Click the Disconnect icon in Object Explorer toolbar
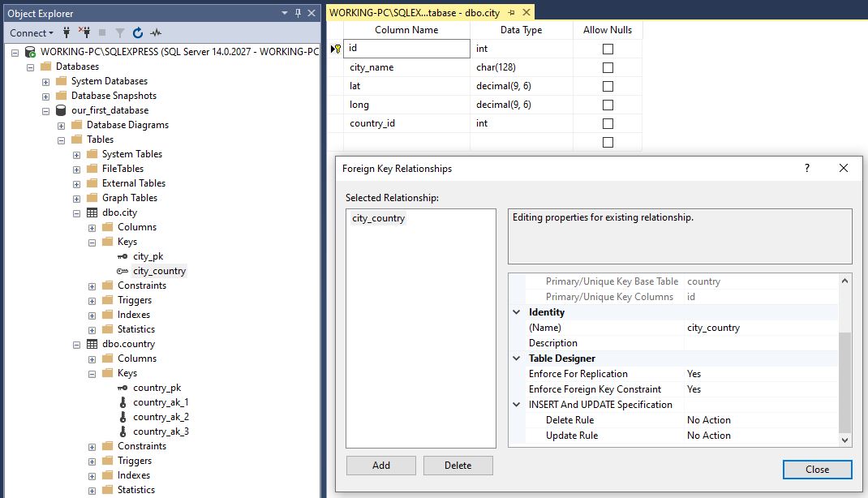This screenshot has height=498, width=868. pos(84,32)
